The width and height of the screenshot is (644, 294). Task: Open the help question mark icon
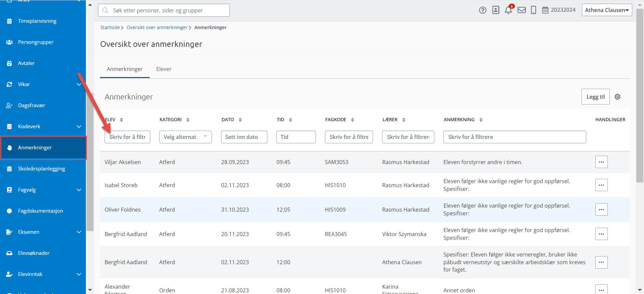(x=483, y=10)
